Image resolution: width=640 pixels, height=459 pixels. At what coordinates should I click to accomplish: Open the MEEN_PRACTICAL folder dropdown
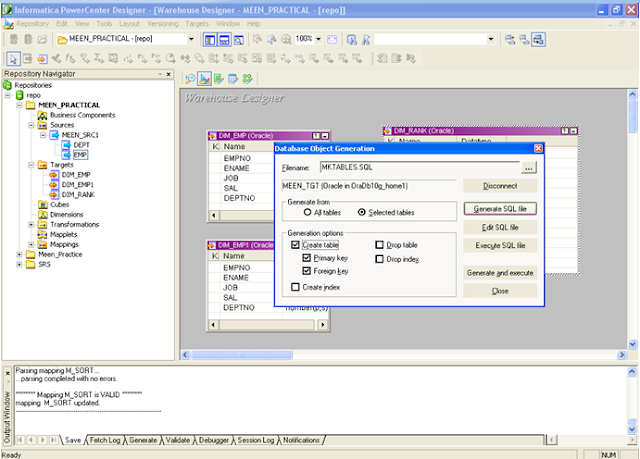click(x=191, y=39)
